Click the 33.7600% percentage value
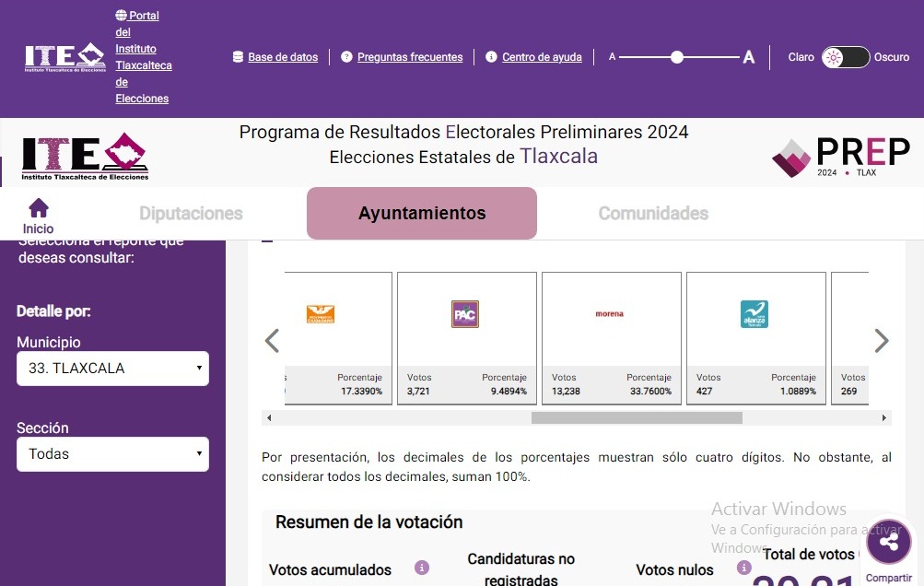This screenshot has width=924, height=586. [650, 391]
